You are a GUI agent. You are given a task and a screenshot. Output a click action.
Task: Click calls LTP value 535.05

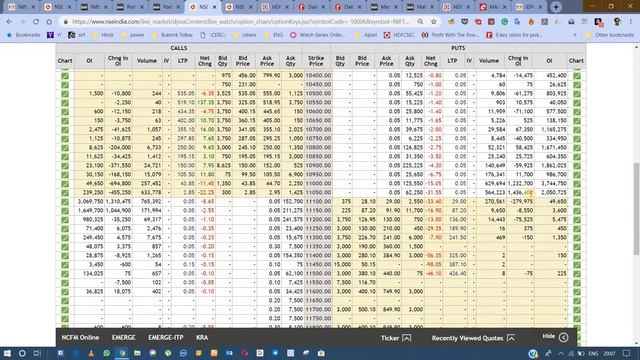tap(186, 93)
